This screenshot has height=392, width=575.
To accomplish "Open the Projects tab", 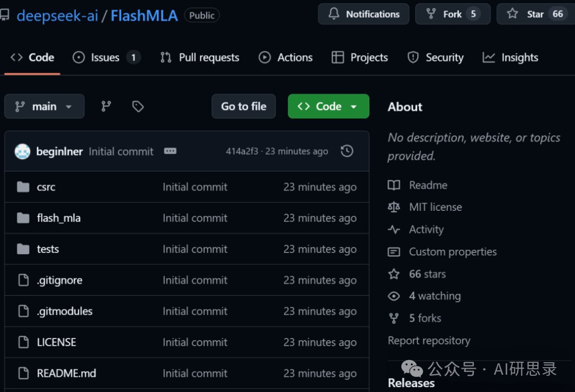I will pyautogui.click(x=360, y=57).
